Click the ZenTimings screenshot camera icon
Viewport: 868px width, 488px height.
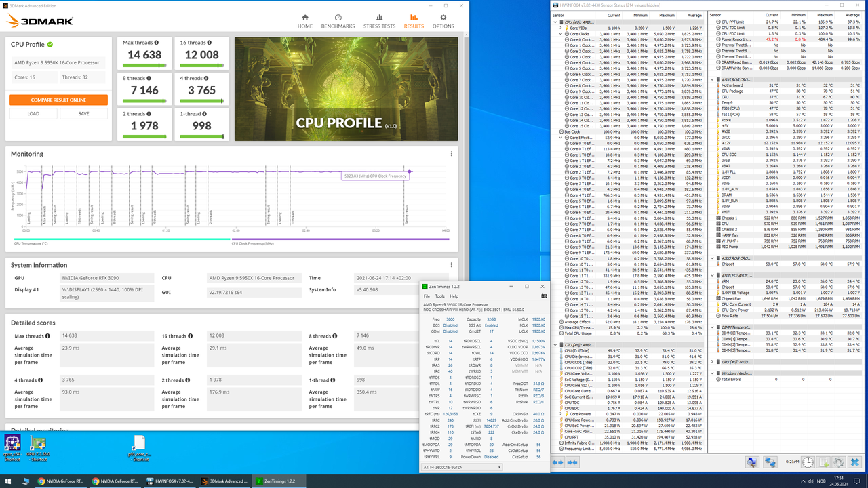tap(544, 296)
